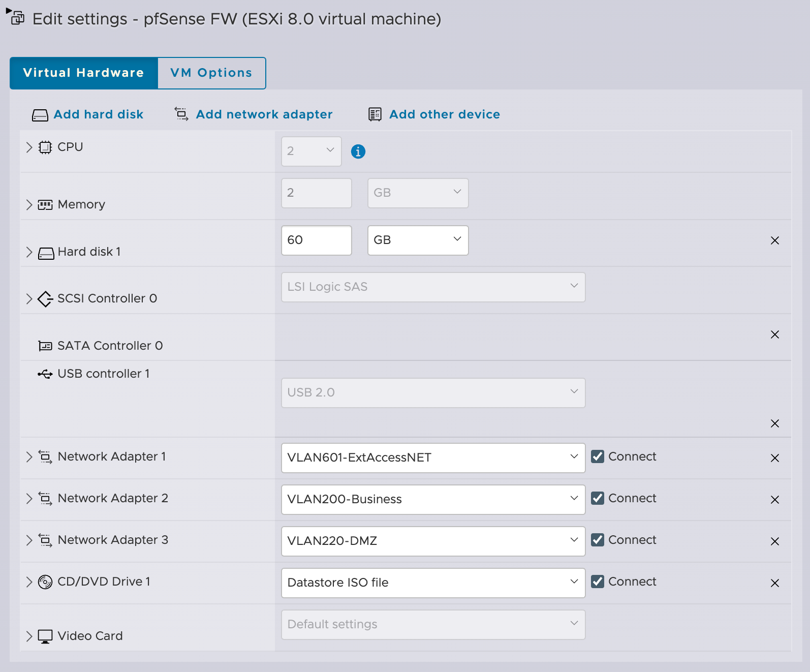The width and height of the screenshot is (810, 672).
Task: Click the Memory size input field
Action: point(317,193)
